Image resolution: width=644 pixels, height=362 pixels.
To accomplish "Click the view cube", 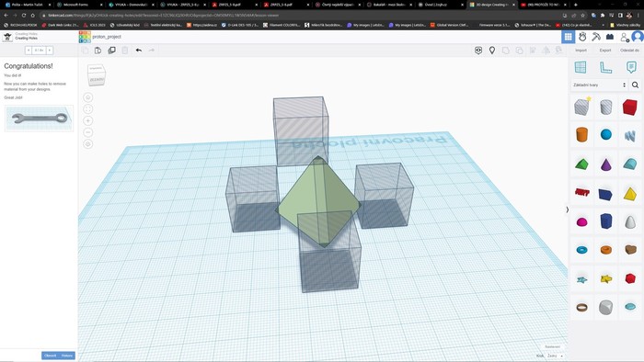I will (x=97, y=74).
